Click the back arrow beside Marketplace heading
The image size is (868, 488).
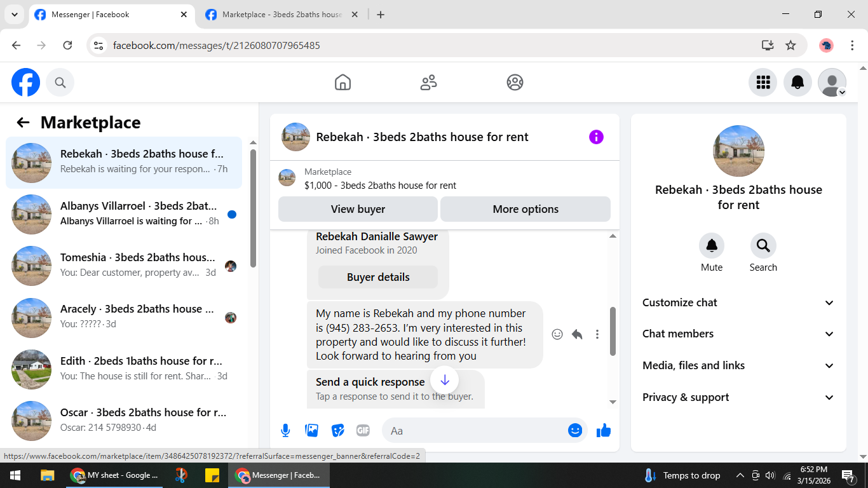click(x=24, y=123)
